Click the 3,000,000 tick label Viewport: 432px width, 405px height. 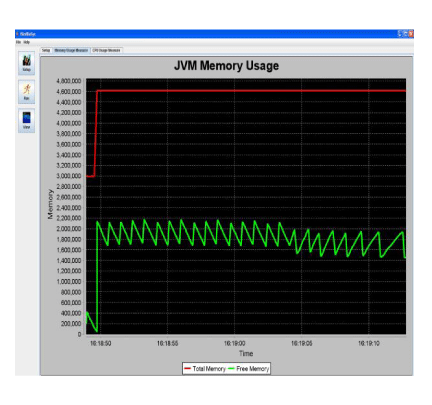click(69, 176)
